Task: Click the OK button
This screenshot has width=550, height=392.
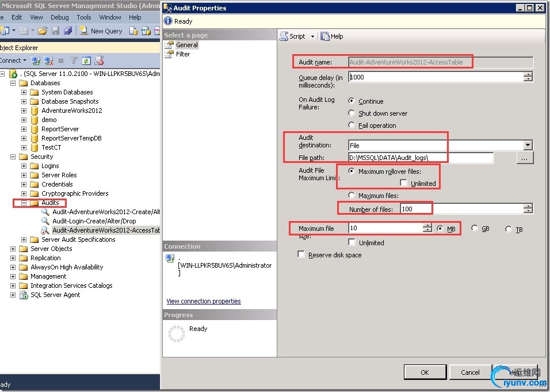Action: click(425, 372)
